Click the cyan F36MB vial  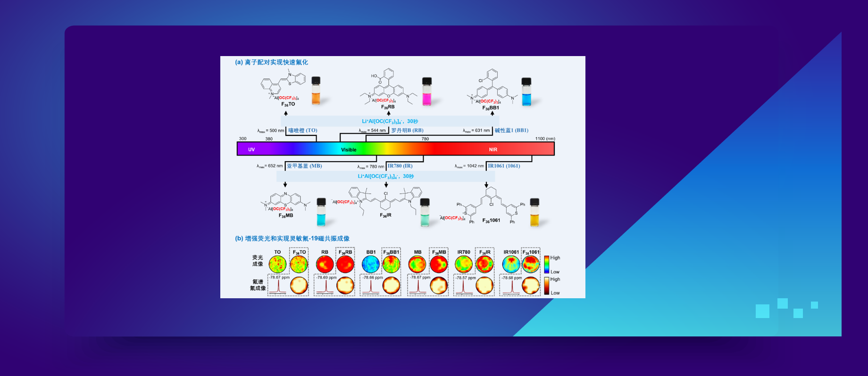pos(321,212)
